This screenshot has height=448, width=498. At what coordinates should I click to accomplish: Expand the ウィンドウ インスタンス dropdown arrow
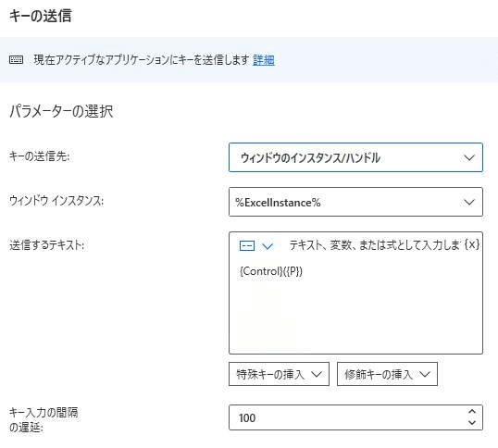[x=469, y=202]
